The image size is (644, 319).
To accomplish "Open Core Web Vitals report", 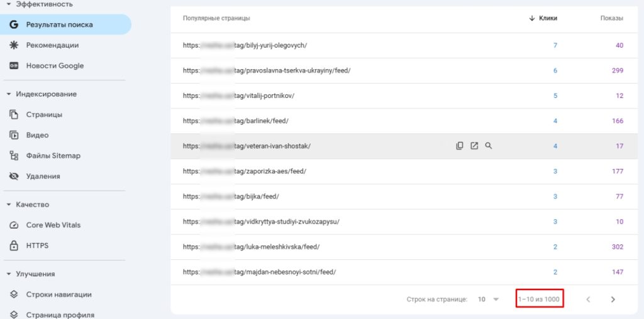I will (x=53, y=225).
